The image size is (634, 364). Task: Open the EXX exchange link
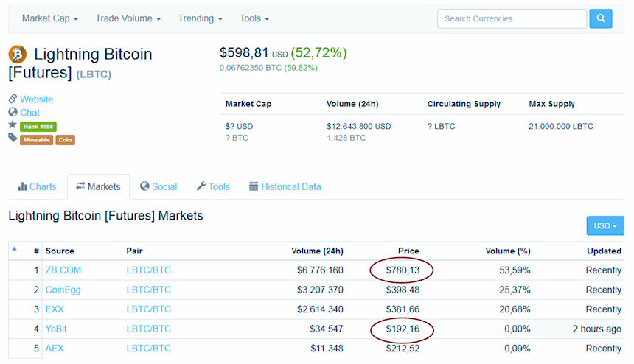55,309
